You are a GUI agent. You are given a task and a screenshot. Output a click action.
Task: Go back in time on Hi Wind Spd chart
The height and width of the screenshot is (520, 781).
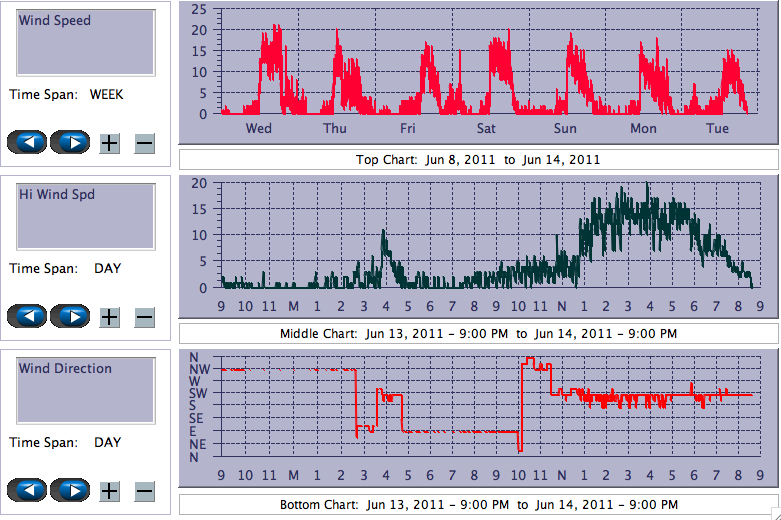click(27, 316)
